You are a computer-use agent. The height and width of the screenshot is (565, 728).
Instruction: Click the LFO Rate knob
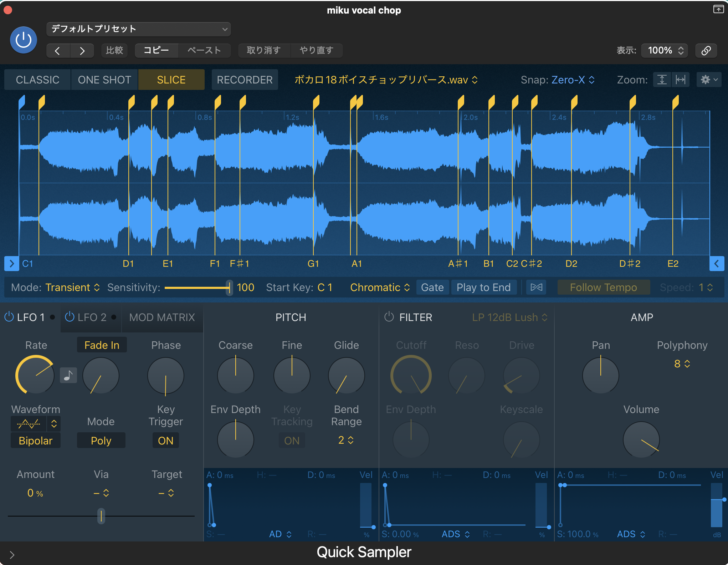(x=35, y=375)
